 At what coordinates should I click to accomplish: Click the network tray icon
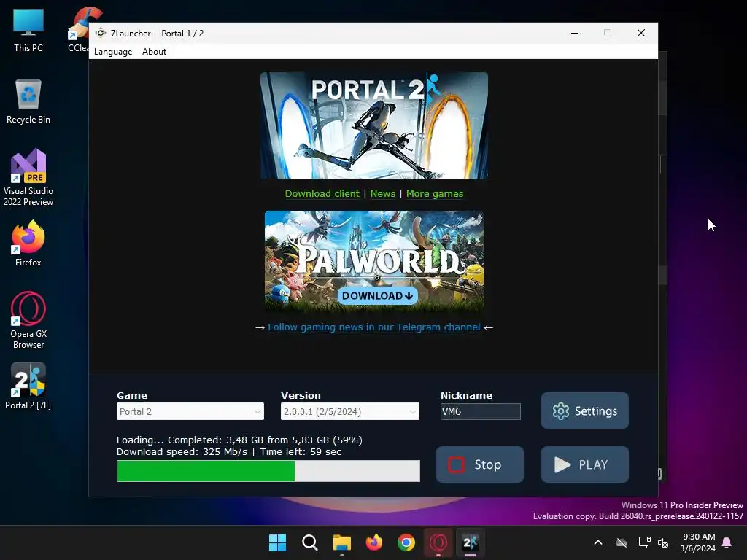(x=645, y=542)
